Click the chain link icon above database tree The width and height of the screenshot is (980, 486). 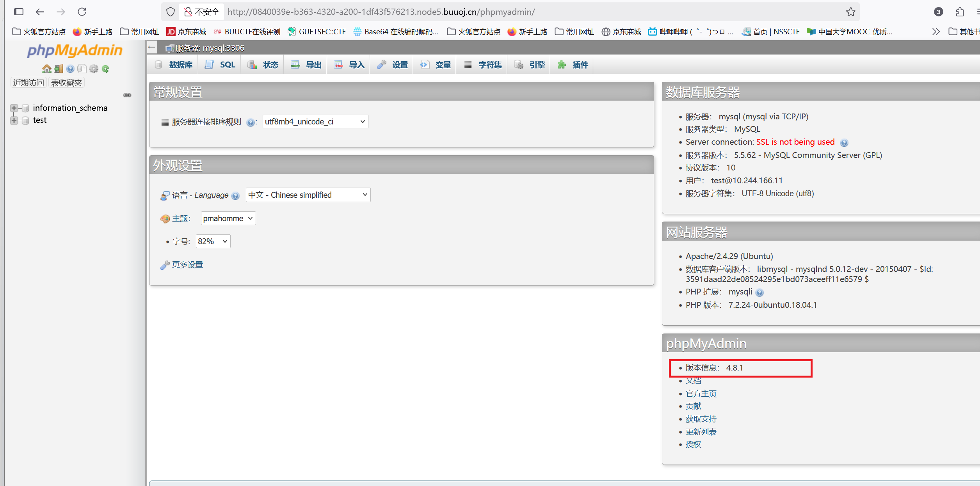coord(127,95)
